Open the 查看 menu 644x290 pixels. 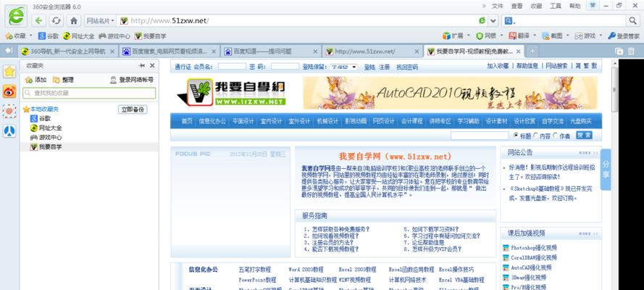pyautogui.click(x=517, y=6)
